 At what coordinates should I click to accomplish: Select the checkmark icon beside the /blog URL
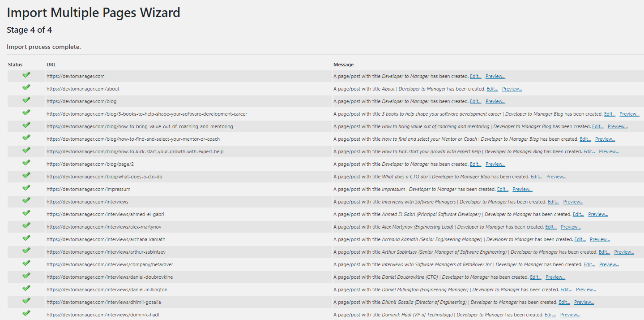point(26,101)
